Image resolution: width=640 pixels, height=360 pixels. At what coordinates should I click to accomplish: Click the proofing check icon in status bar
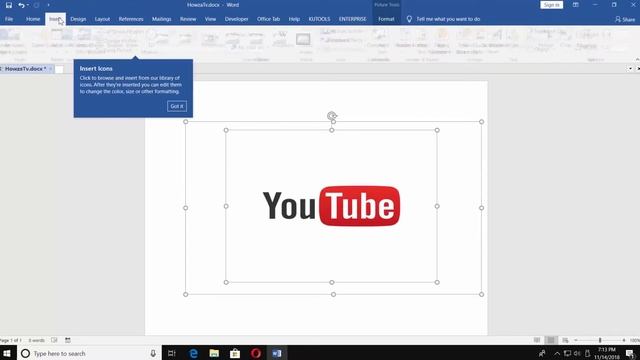54,340
